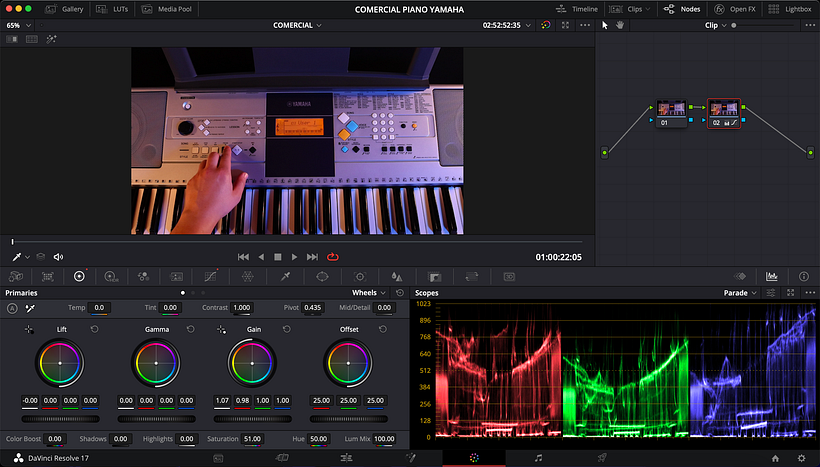The image size is (820, 467).
Task: Select the Color Wheels palette
Action: click(79, 277)
